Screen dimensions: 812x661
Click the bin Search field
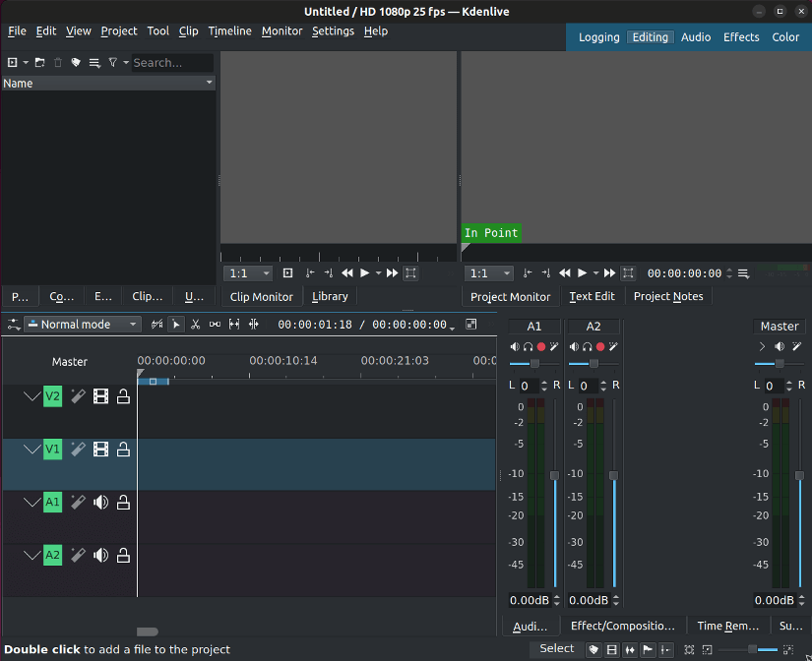coord(172,63)
